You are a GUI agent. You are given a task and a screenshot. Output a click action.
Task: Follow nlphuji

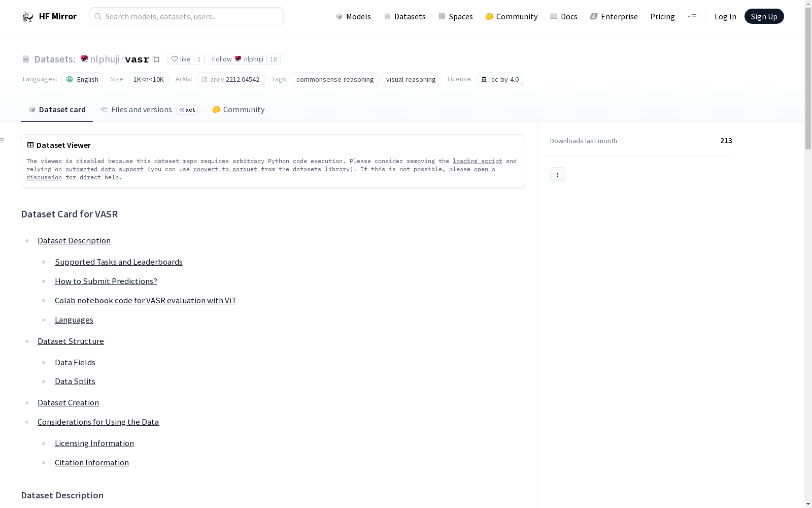(x=238, y=59)
